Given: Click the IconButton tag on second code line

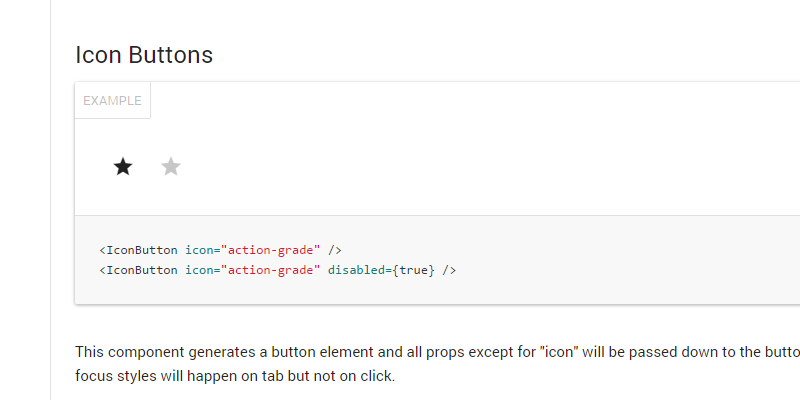Looking at the screenshot, I should tap(142, 270).
